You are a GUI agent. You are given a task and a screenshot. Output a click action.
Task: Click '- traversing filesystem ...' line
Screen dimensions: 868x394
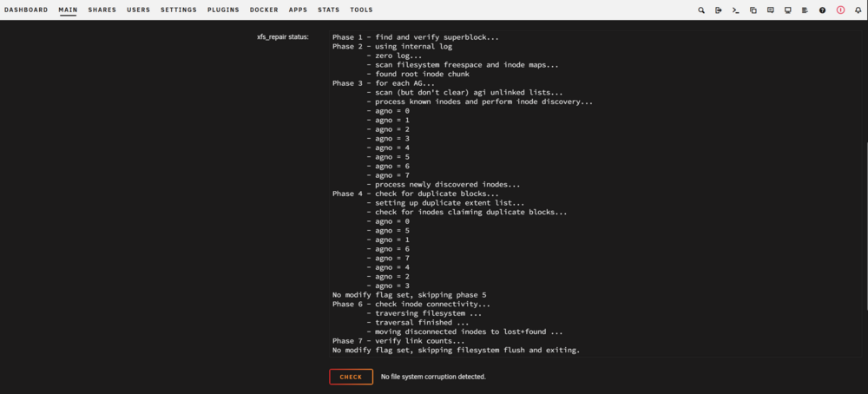click(x=424, y=313)
